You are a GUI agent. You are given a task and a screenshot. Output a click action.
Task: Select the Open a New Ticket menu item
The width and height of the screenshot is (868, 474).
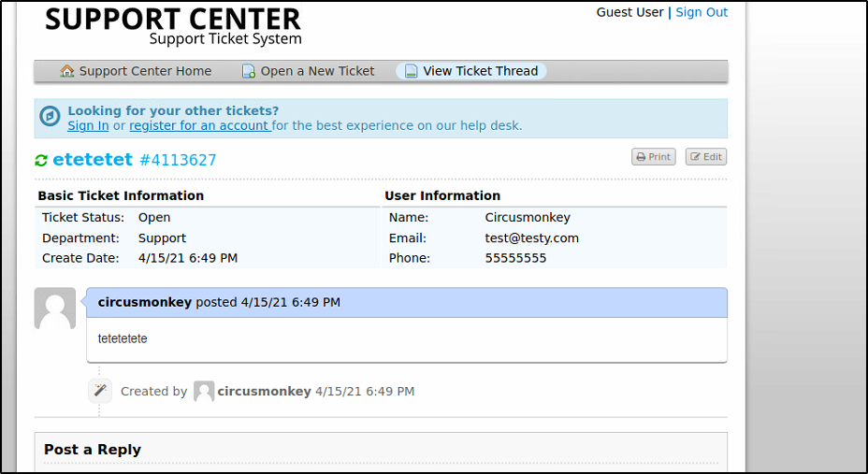click(309, 71)
